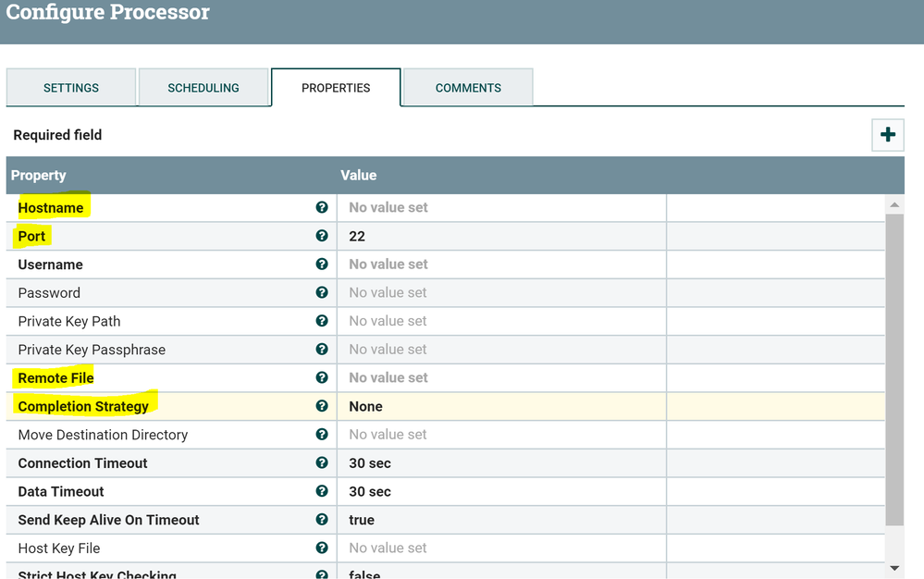View help for Private Key Passphrase
Image resolution: width=924 pixels, height=579 pixels.
pyautogui.click(x=322, y=350)
